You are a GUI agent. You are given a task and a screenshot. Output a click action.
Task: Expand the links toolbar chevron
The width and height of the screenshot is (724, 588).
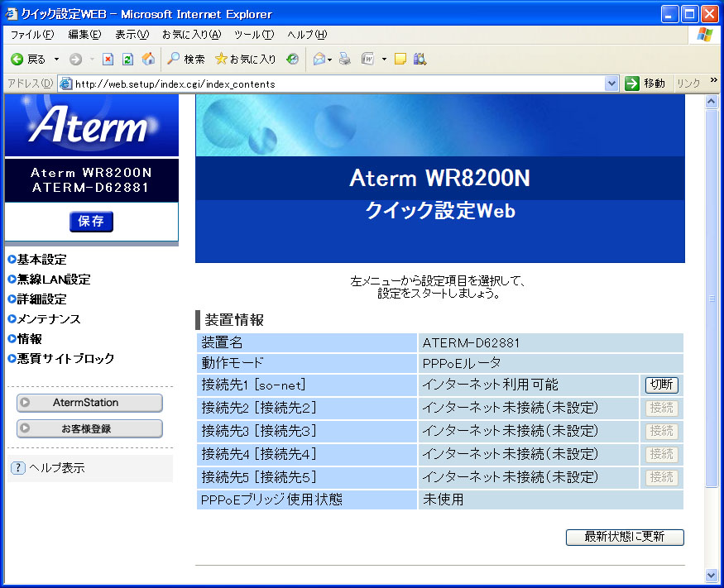[x=714, y=80]
